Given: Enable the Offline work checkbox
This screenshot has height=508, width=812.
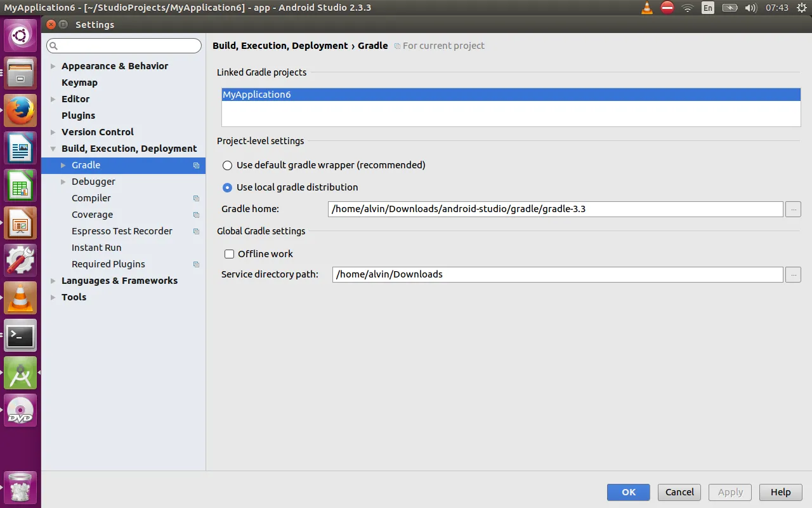Looking at the screenshot, I should coord(230,254).
